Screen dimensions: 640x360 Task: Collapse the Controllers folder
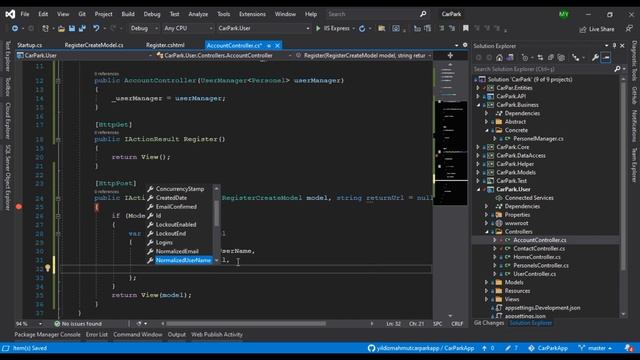(487, 232)
